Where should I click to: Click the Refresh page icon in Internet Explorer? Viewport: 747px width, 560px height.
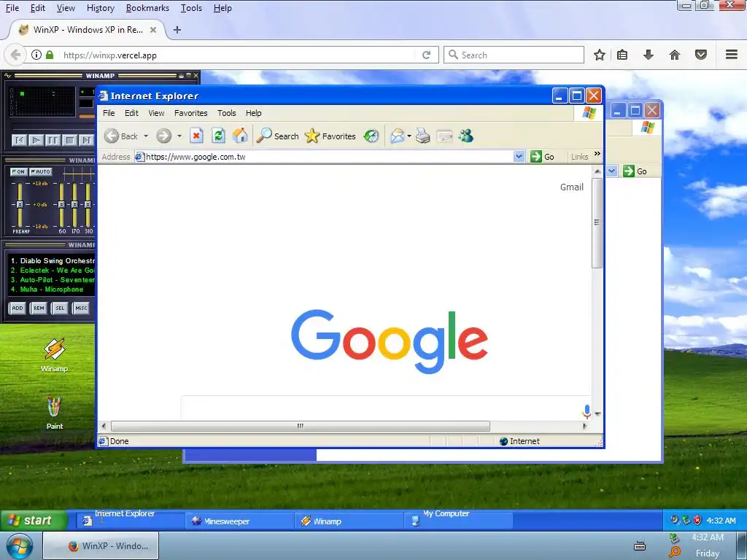point(218,136)
